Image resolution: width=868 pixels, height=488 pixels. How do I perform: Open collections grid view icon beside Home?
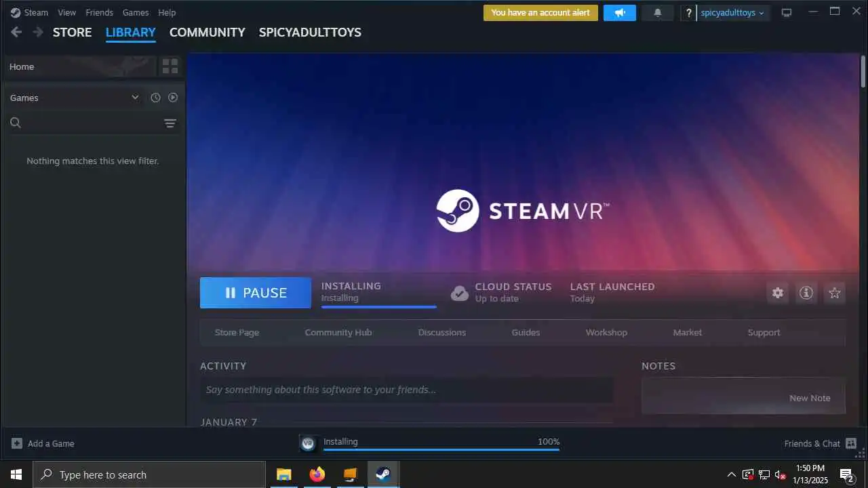170,66
